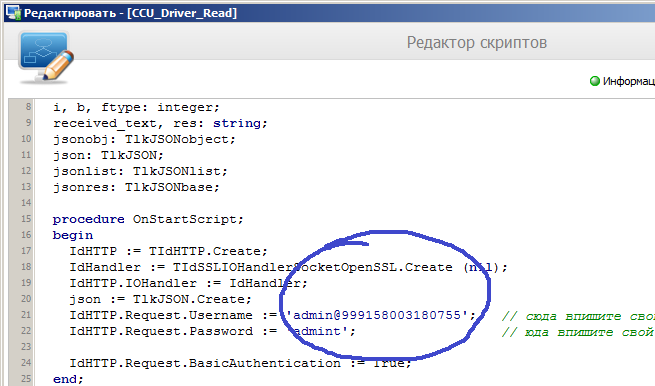Select the green Информация radio button

click(594, 81)
